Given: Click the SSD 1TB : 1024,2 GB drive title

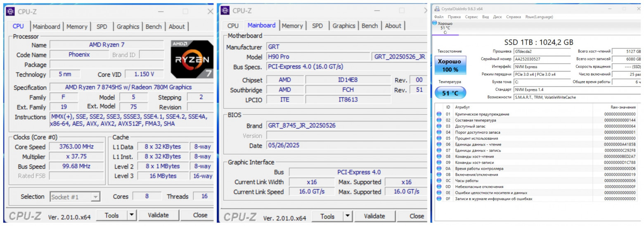Looking at the screenshot, I should 539,42.
